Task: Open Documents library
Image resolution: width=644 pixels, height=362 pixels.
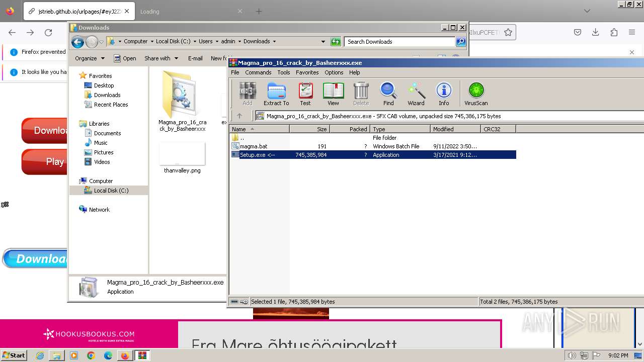Action: [103, 133]
